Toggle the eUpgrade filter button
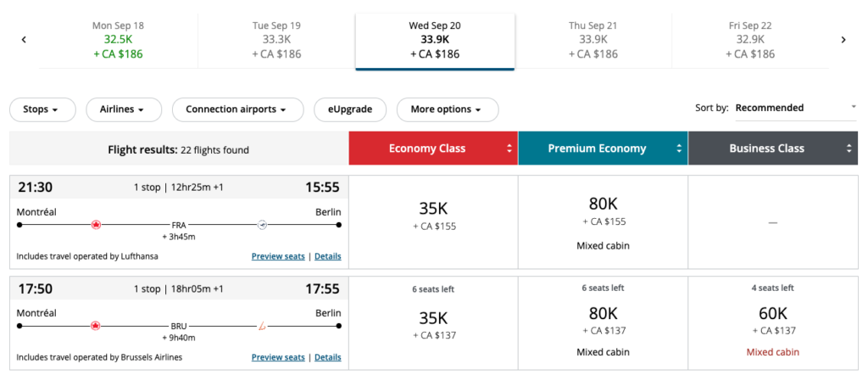868x375 pixels. point(349,109)
